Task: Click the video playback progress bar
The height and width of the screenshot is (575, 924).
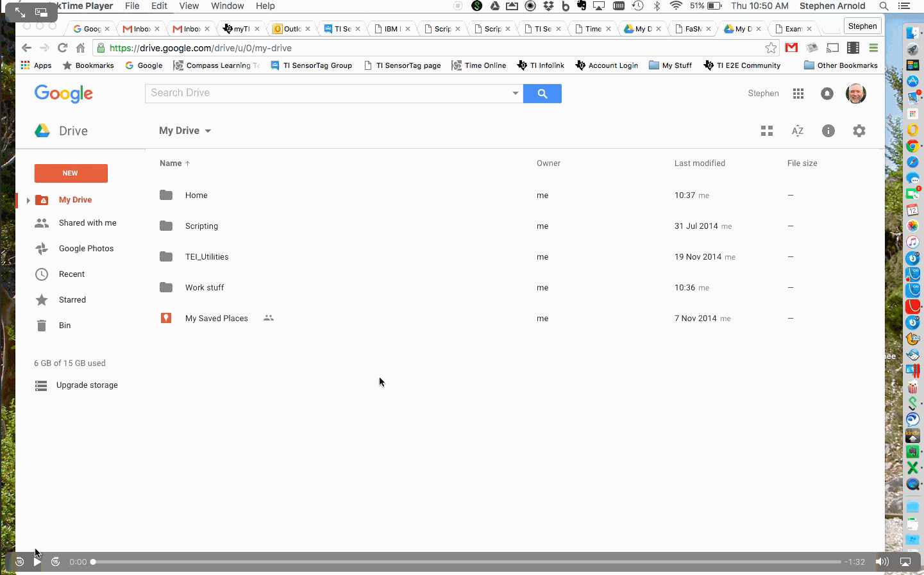Action: click(467, 562)
